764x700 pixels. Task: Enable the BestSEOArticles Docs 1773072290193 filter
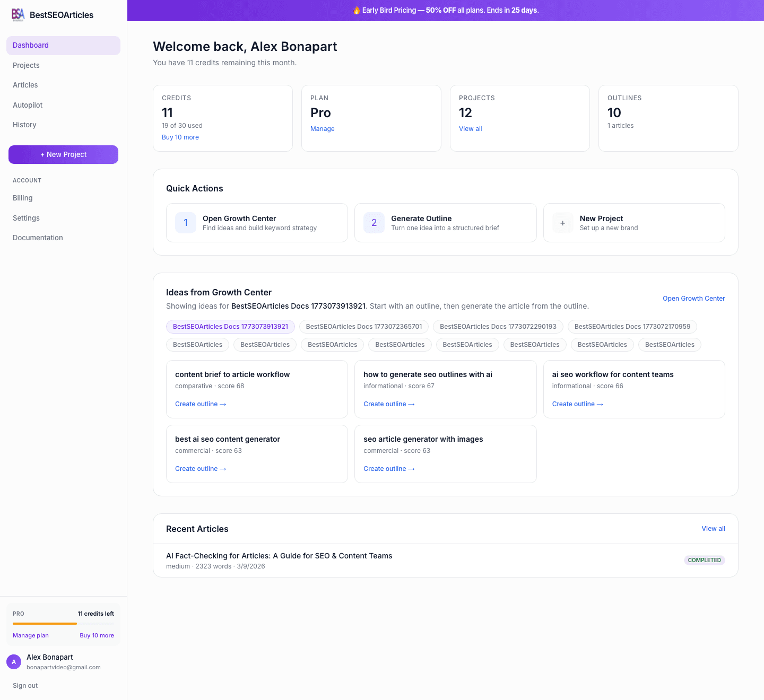pyautogui.click(x=498, y=327)
